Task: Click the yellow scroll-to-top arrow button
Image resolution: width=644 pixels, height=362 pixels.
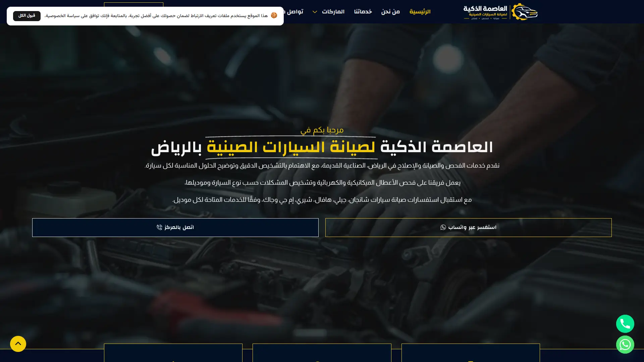Action: (x=18, y=344)
